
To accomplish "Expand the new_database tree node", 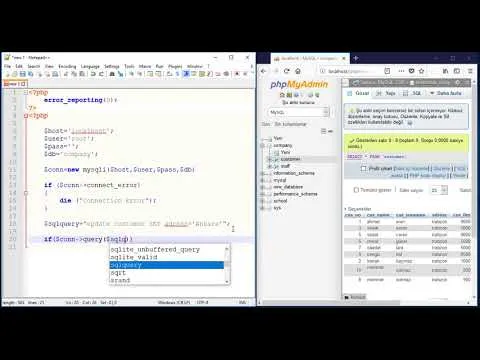I will 262,187.
